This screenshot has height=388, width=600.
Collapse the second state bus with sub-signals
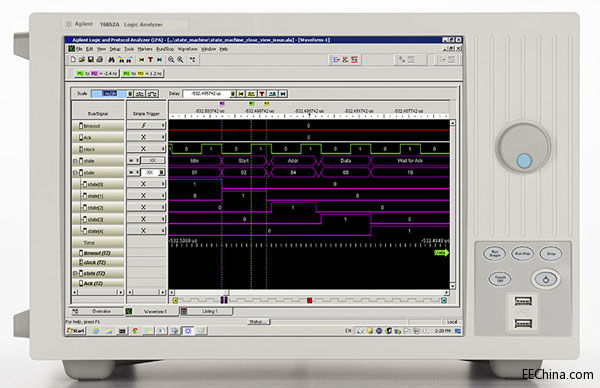(x=75, y=173)
